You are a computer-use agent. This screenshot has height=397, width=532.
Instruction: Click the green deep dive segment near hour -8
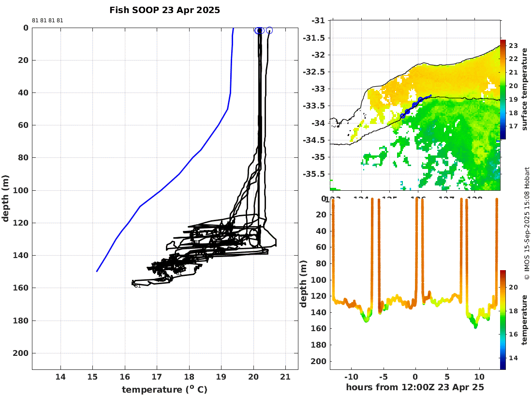(366, 318)
